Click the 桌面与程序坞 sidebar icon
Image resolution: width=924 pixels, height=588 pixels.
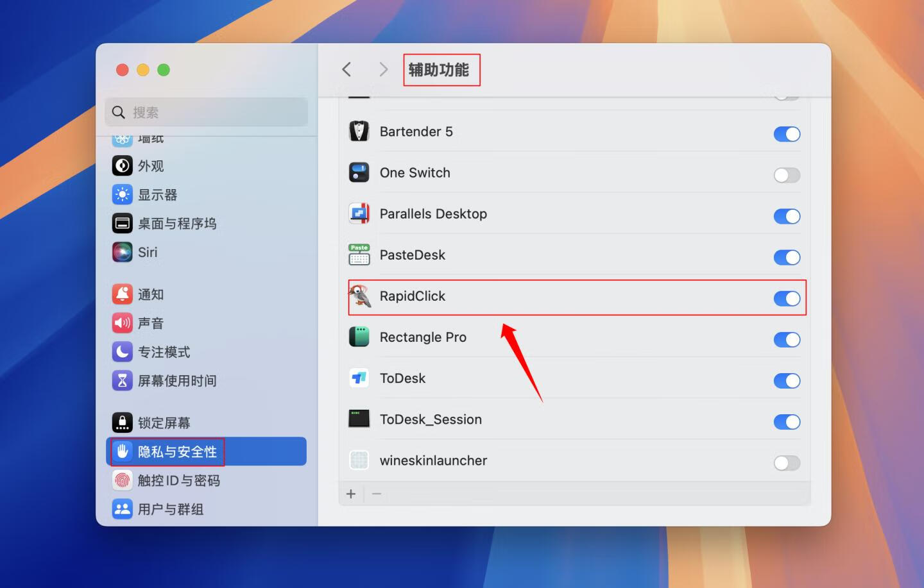click(x=122, y=223)
